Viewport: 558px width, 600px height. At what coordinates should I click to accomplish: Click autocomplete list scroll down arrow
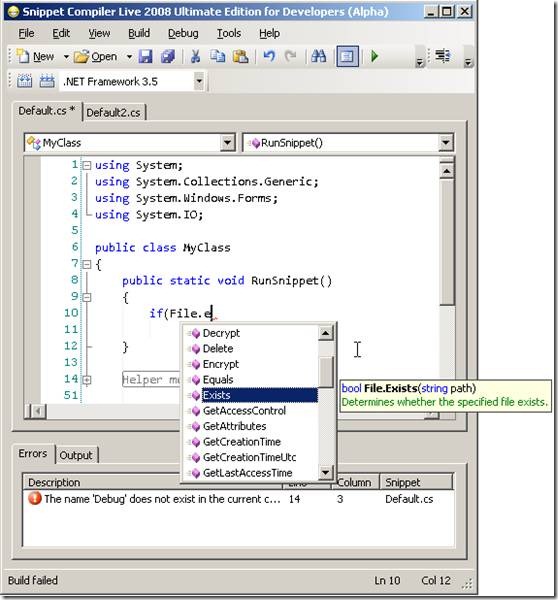pyautogui.click(x=325, y=472)
